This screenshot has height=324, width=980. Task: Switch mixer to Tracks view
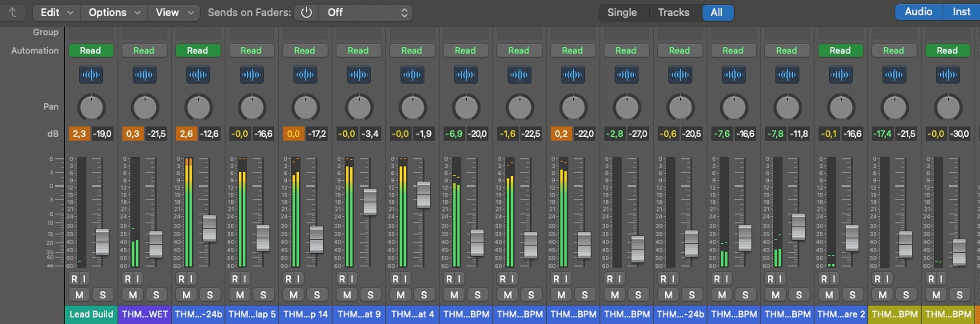[673, 13]
